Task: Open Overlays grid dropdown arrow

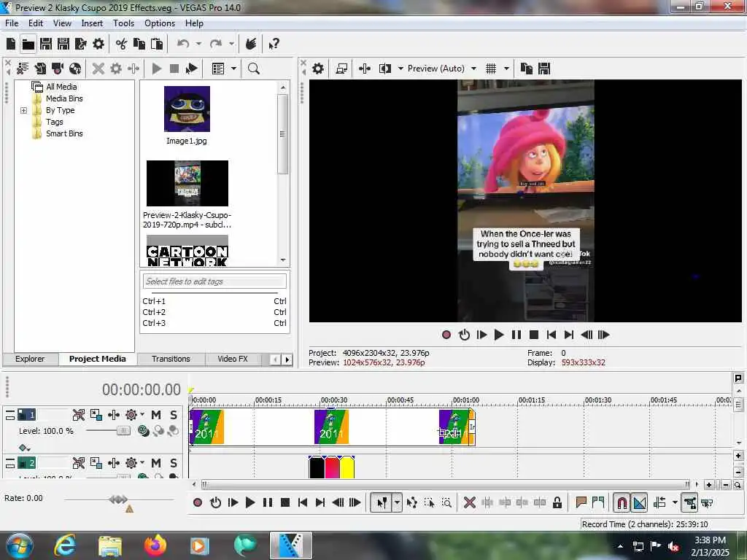Action: (506, 69)
